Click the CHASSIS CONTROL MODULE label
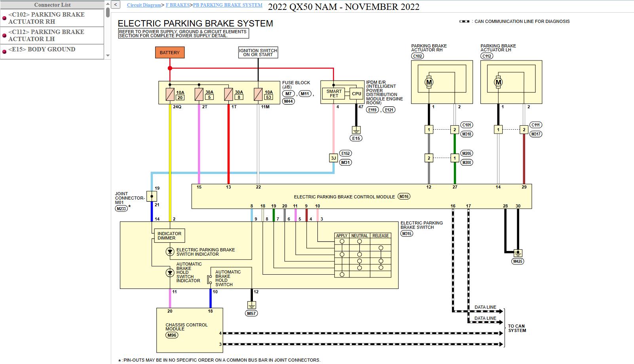This screenshot has width=634, height=364. click(186, 327)
